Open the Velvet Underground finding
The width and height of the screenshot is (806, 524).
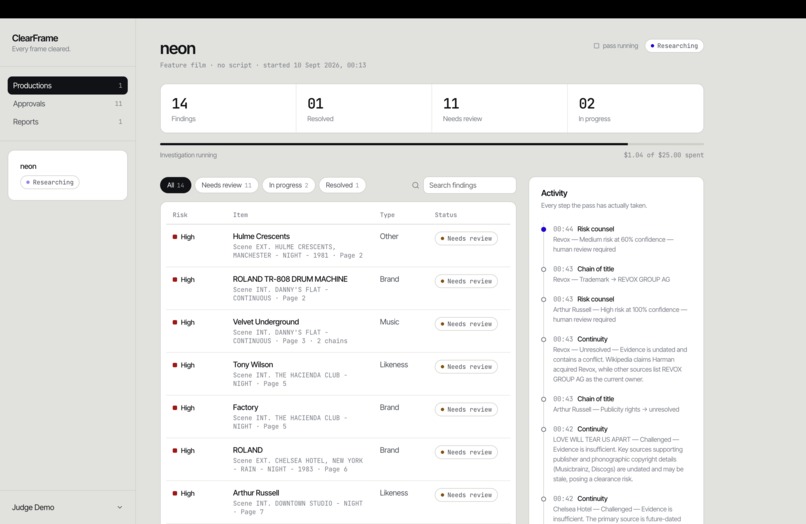click(338, 331)
